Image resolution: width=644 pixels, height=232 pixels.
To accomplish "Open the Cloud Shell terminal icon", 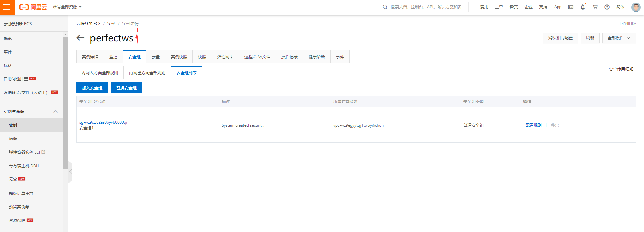I will click(571, 7).
